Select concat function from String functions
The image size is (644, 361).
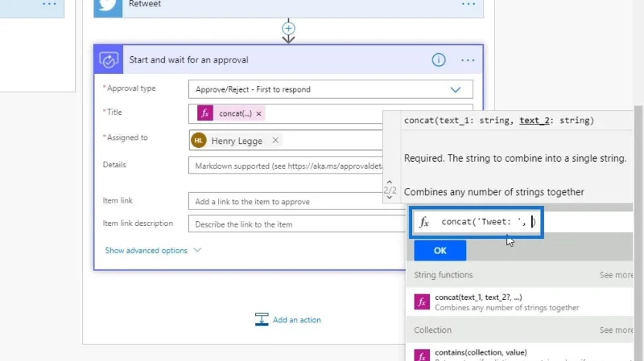(519, 302)
